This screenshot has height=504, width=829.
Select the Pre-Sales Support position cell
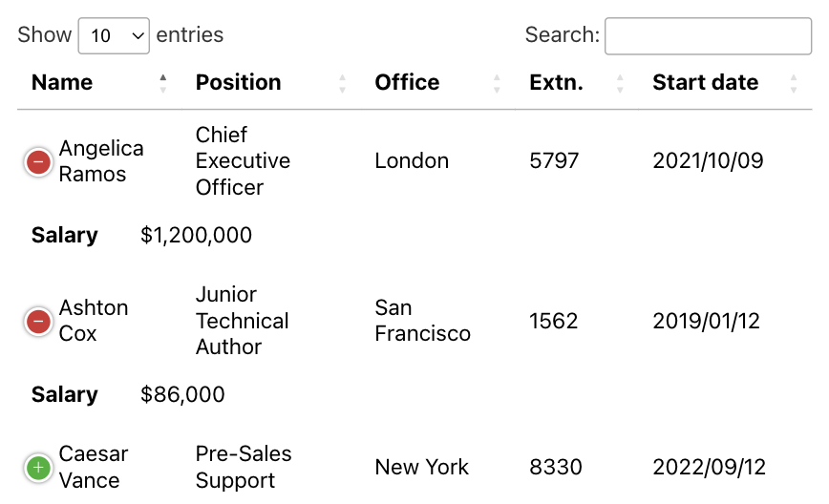(244, 467)
